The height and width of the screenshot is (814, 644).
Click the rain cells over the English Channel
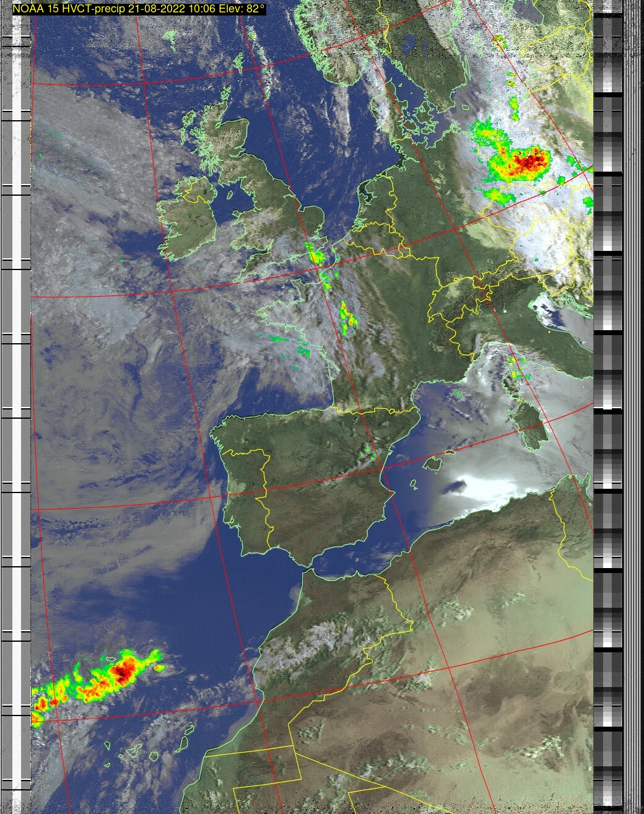pyautogui.click(x=316, y=255)
